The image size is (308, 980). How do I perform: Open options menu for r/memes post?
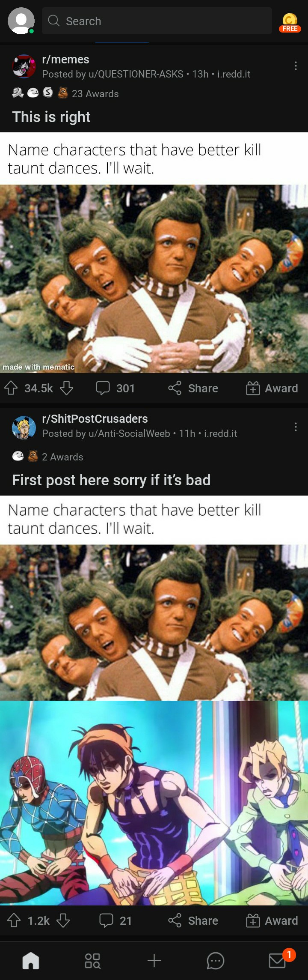pyautogui.click(x=296, y=66)
